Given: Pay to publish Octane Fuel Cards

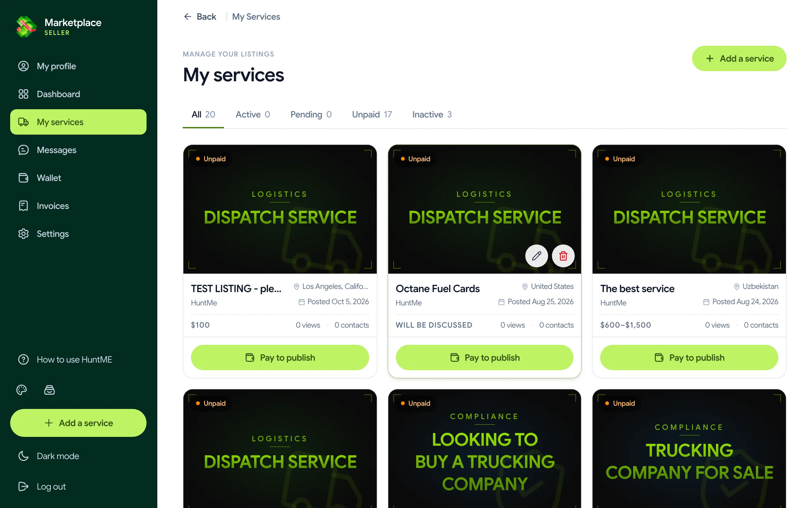Looking at the screenshot, I should (484, 358).
